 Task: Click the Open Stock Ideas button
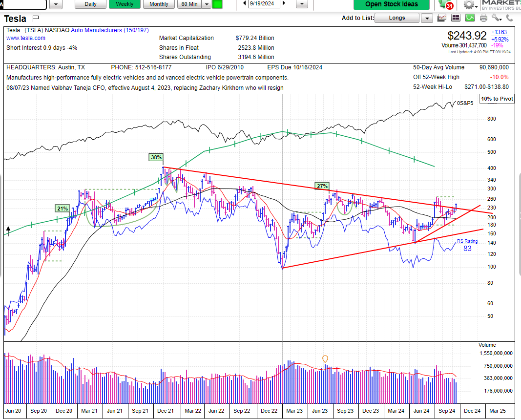click(392, 4)
